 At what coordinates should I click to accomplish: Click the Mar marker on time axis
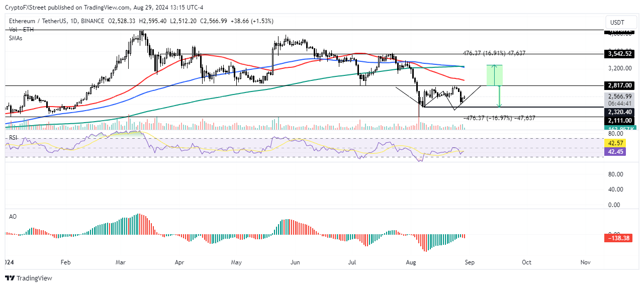click(x=120, y=262)
